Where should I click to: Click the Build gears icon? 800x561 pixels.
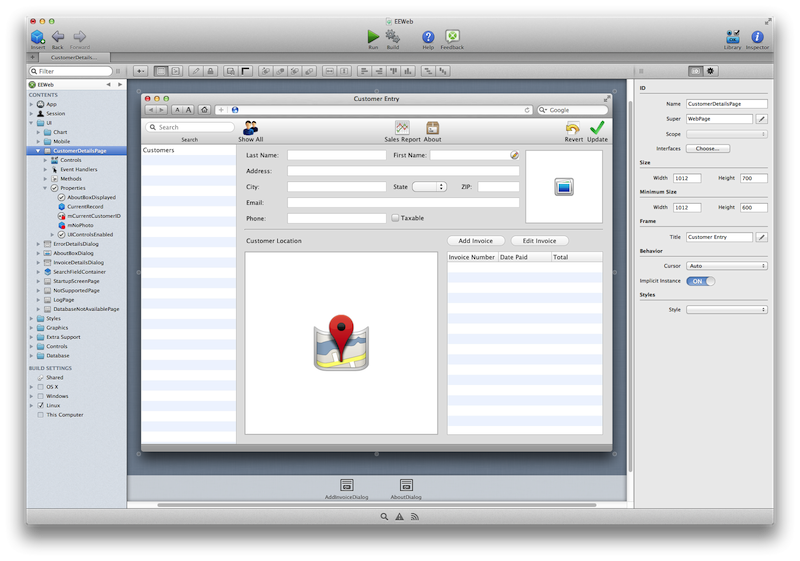point(392,36)
